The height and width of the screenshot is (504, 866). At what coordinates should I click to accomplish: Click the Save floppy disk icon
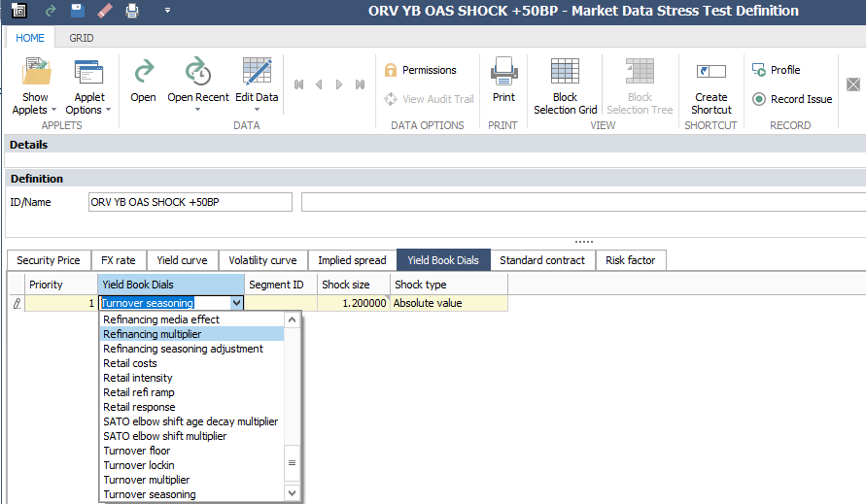[78, 11]
